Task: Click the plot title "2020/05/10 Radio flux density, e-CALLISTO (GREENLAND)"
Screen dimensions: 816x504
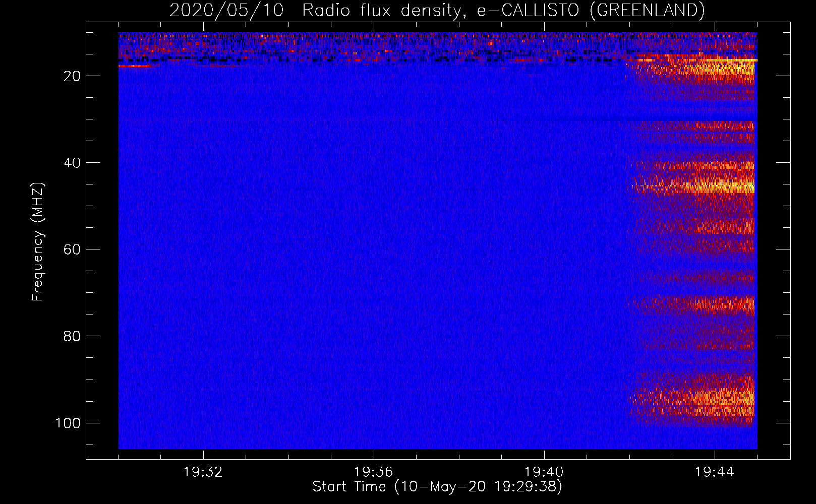Action: (x=437, y=10)
